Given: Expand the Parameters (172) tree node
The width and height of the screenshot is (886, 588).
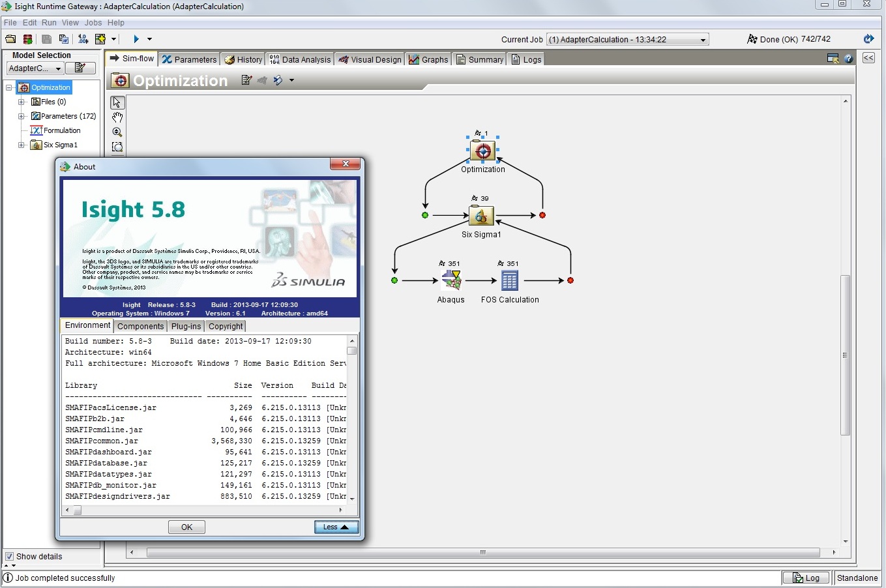Looking at the screenshot, I should coord(22,116).
